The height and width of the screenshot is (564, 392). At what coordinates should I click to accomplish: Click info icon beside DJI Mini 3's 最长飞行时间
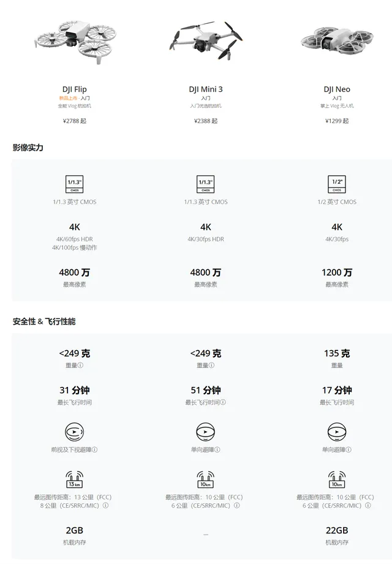click(x=223, y=402)
